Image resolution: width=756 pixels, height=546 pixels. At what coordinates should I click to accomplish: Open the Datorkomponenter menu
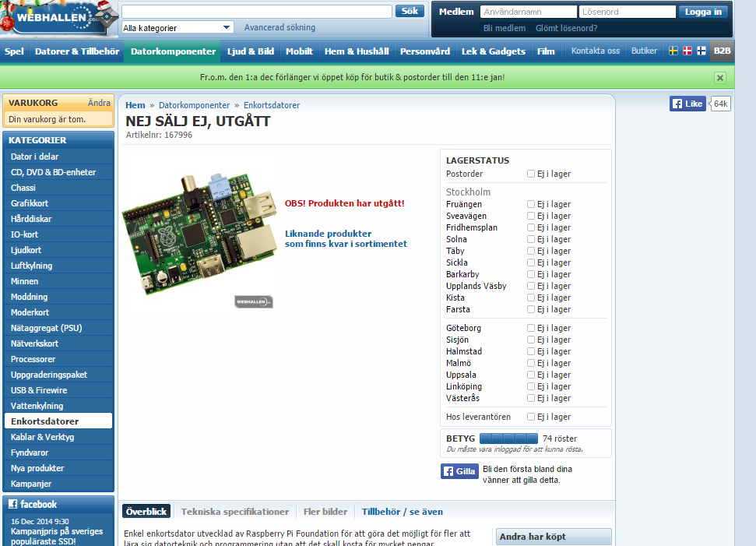tap(173, 51)
